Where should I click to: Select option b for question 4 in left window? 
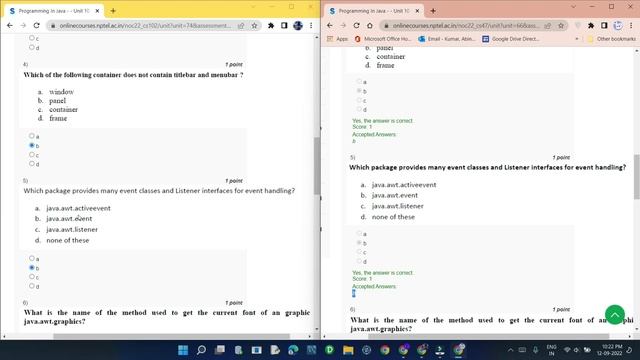point(32,145)
